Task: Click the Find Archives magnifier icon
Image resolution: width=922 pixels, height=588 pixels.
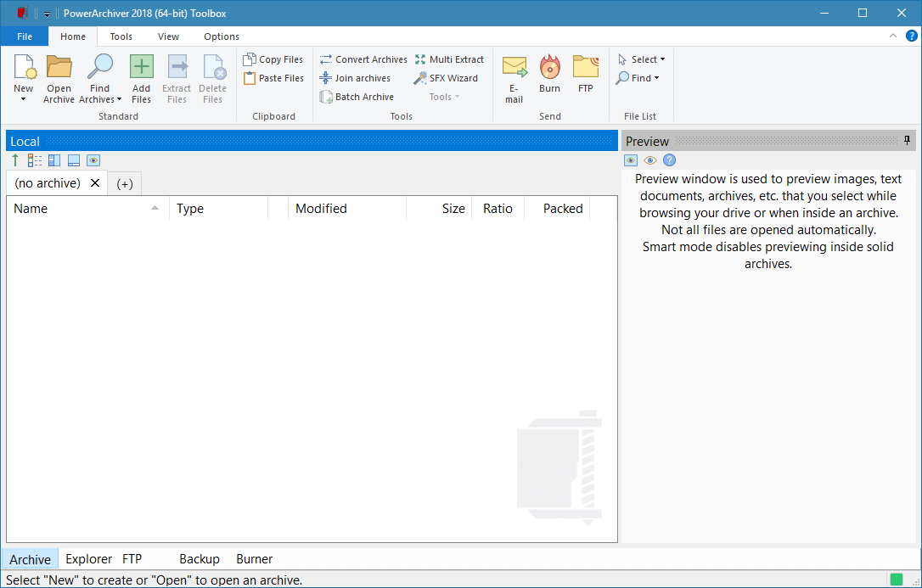Action: 100,67
